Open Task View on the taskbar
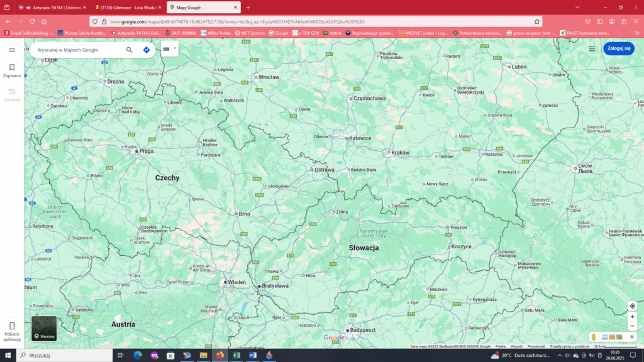 click(121, 356)
